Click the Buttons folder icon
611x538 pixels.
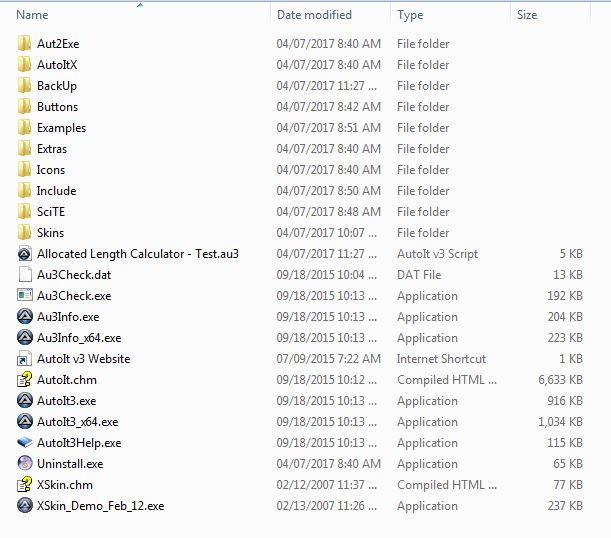[x=24, y=106]
